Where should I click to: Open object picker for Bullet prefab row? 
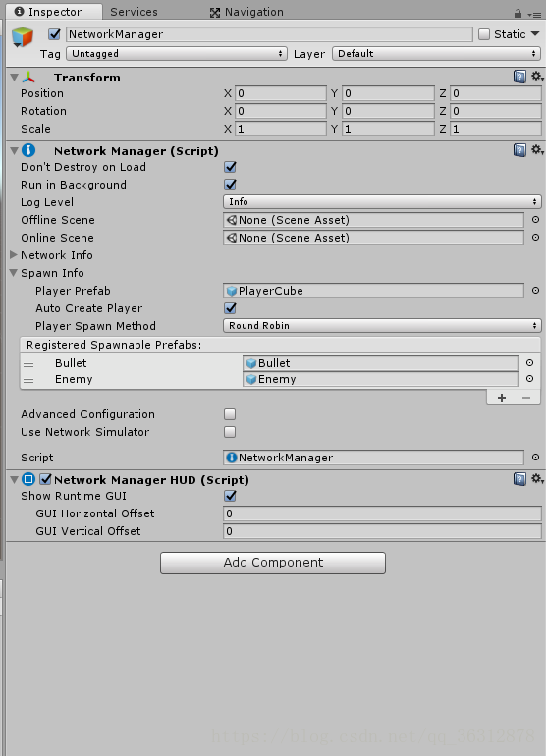pyautogui.click(x=529, y=362)
